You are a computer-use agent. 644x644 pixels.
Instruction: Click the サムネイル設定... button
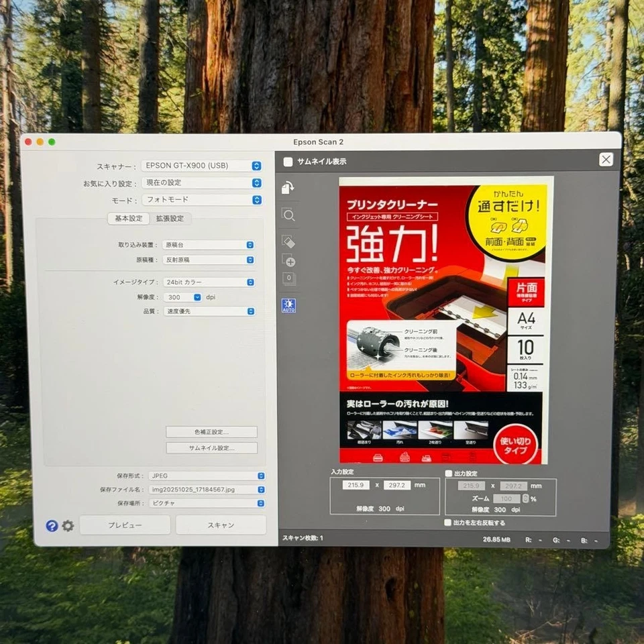211,448
